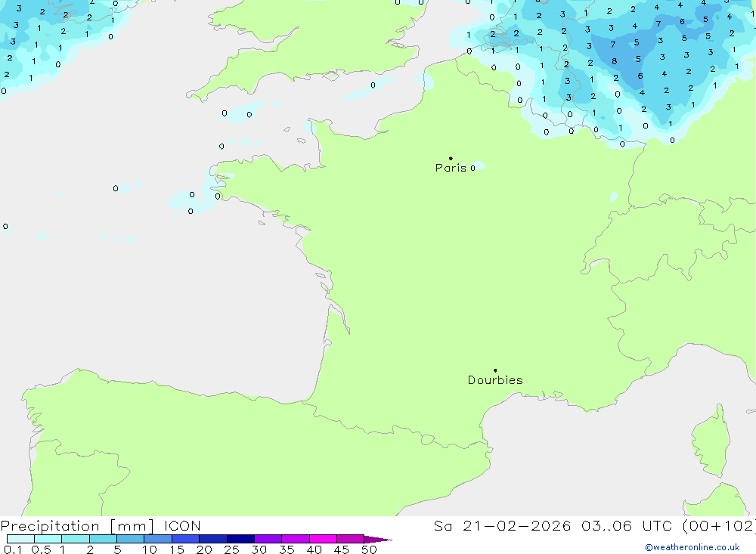Click the 0 value right of Paris
756x554 pixels.
click(473, 168)
